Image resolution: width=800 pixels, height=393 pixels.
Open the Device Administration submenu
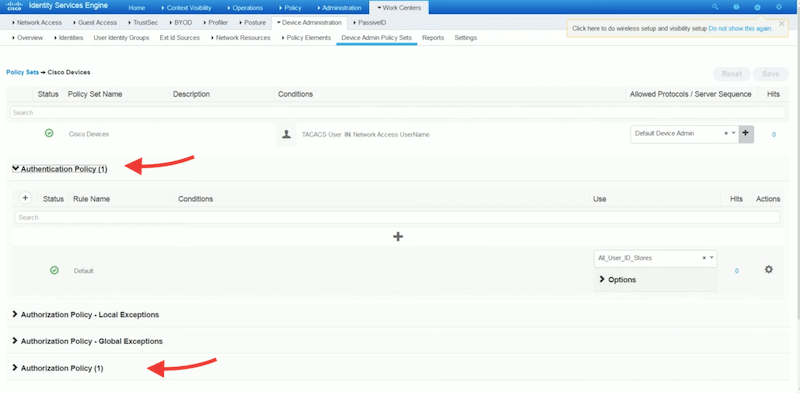(309, 22)
